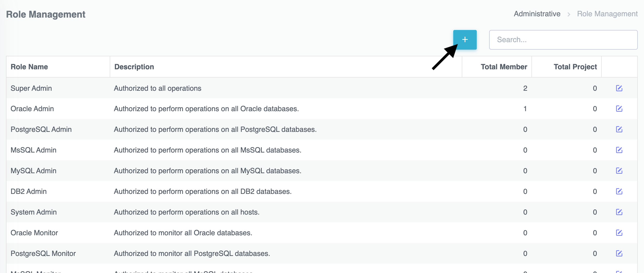This screenshot has width=644, height=273.
Task: Sort by Total Project column
Action: pyautogui.click(x=575, y=67)
